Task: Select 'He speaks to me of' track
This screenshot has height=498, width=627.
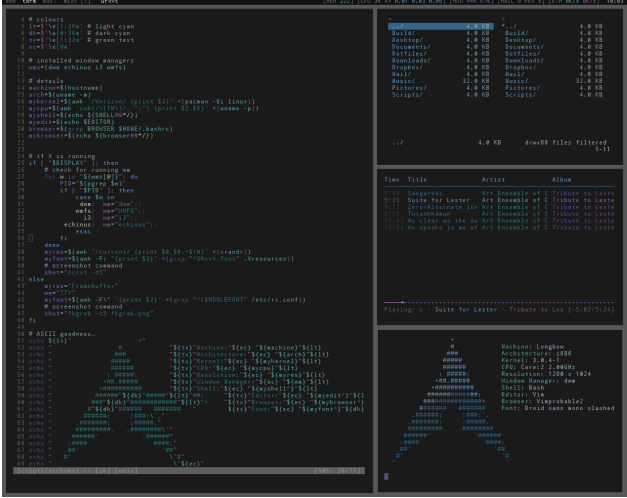Action: [499, 228]
